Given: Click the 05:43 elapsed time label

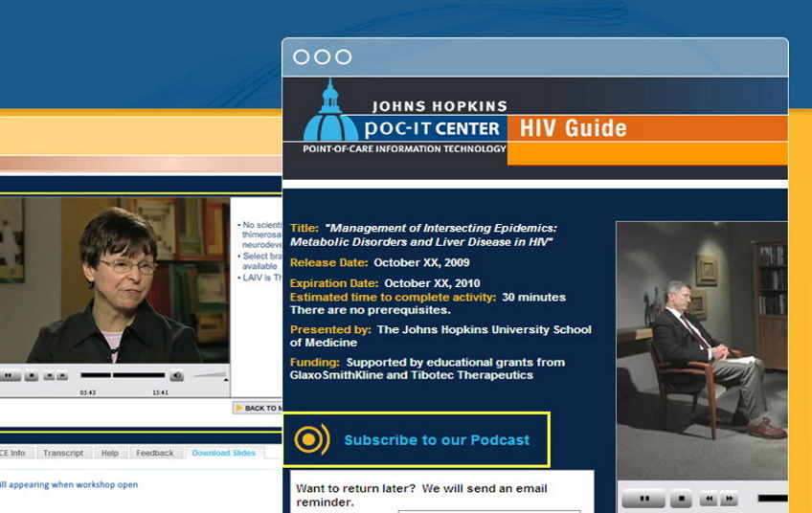Looking at the screenshot, I should 87,392.
